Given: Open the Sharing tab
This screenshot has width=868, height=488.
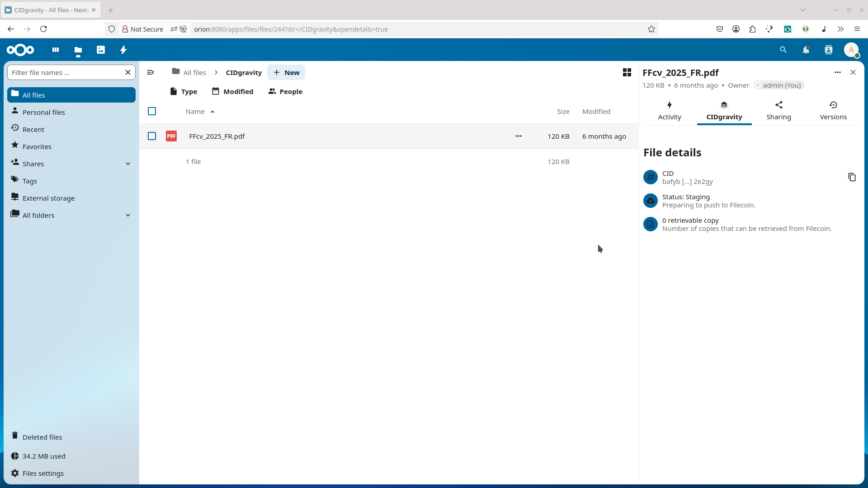Looking at the screenshot, I should point(779,111).
